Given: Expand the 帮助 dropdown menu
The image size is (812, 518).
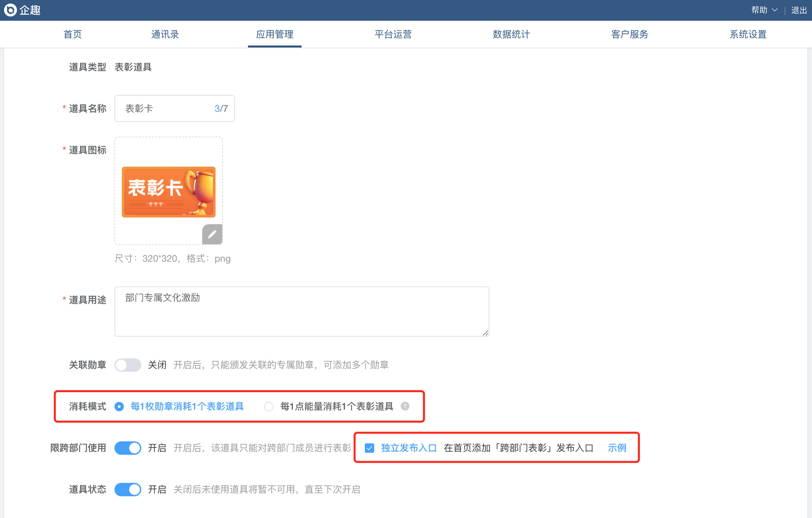Looking at the screenshot, I should click(764, 10).
